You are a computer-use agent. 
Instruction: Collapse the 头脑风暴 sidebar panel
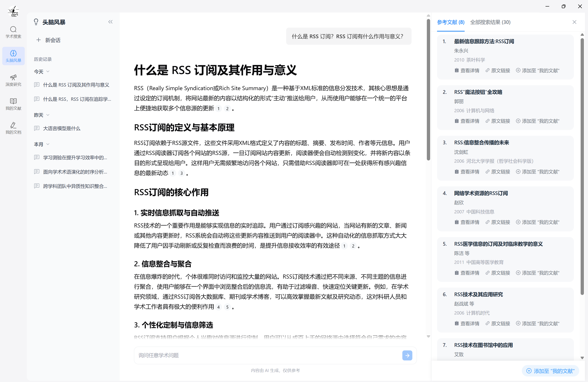(110, 22)
